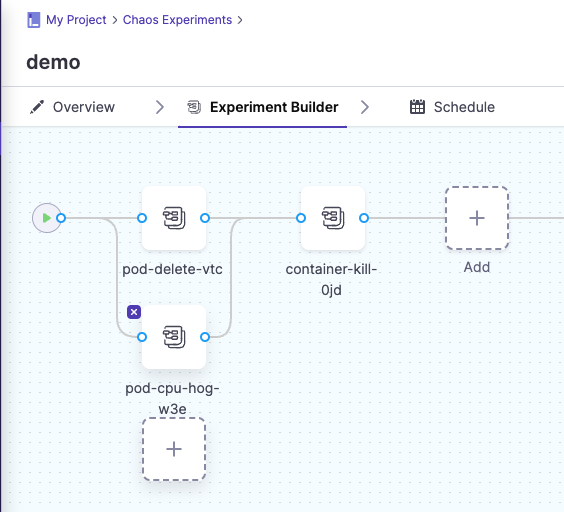Navigate to Chaos Experiments breadcrumb
The image size is (564, 512).
click(177, 20)
